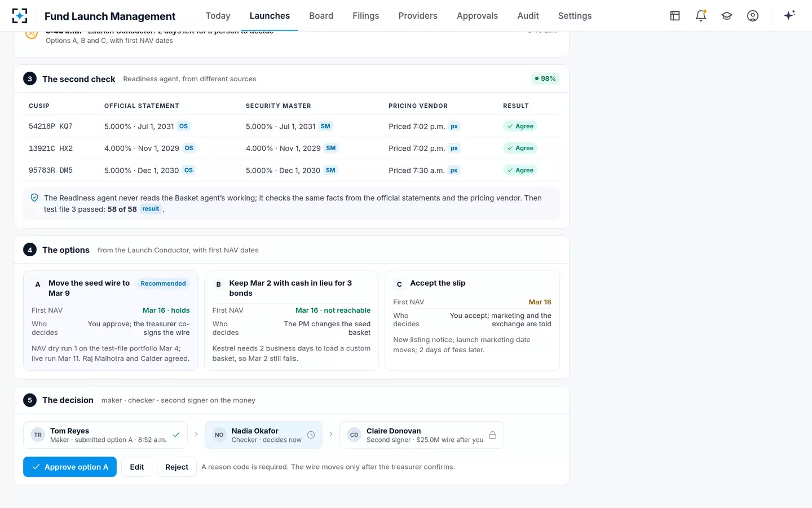Select option A Move the seed wire card
The height and width of the screenshot is (508, 812).
click(111, 321)
